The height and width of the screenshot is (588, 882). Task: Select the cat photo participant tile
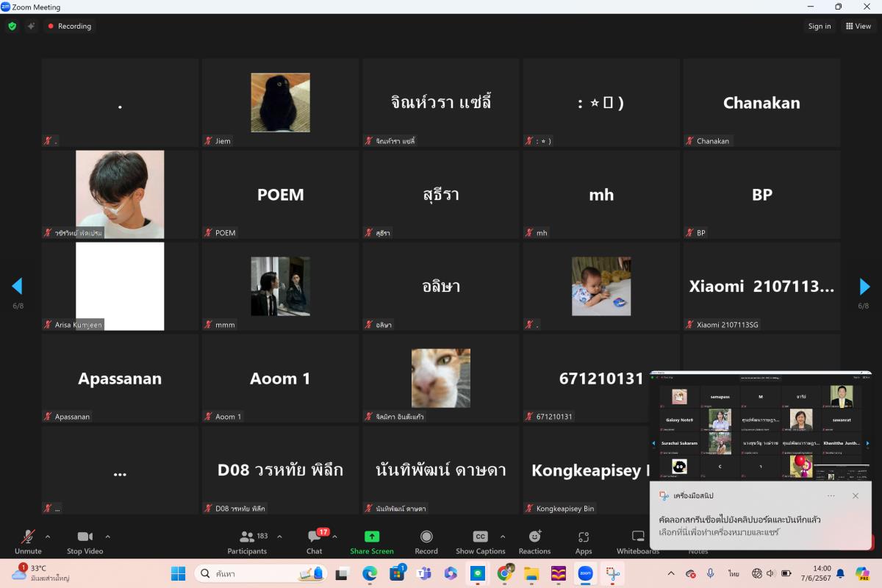[x=441, y=379]
